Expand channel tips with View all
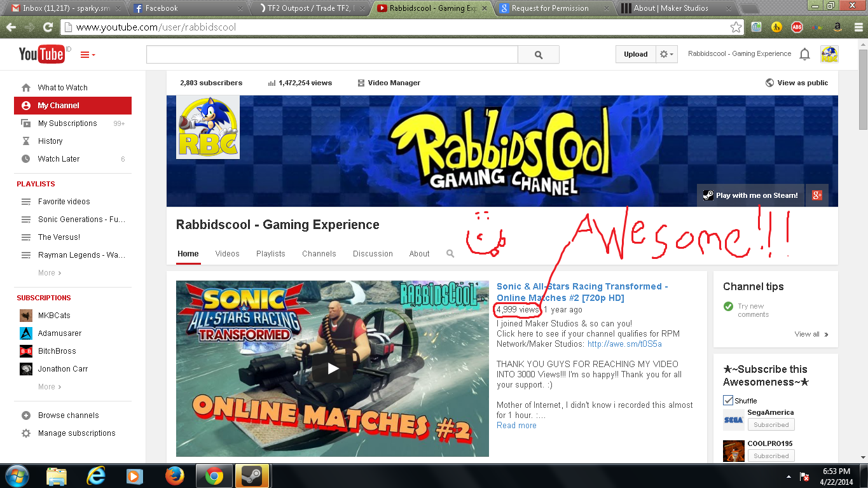Screen dimensions: 868x488 pyautogui.click(x=811, y=334)
